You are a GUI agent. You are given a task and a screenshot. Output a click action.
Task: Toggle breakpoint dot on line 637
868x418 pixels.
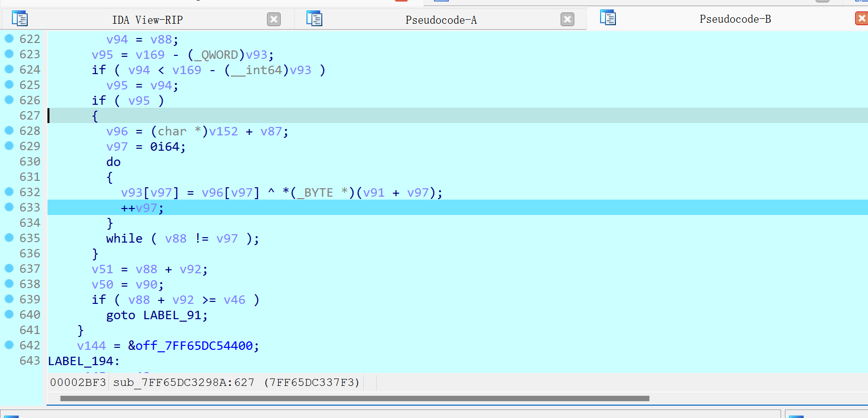pyautogui.click(x=9, y=268)
